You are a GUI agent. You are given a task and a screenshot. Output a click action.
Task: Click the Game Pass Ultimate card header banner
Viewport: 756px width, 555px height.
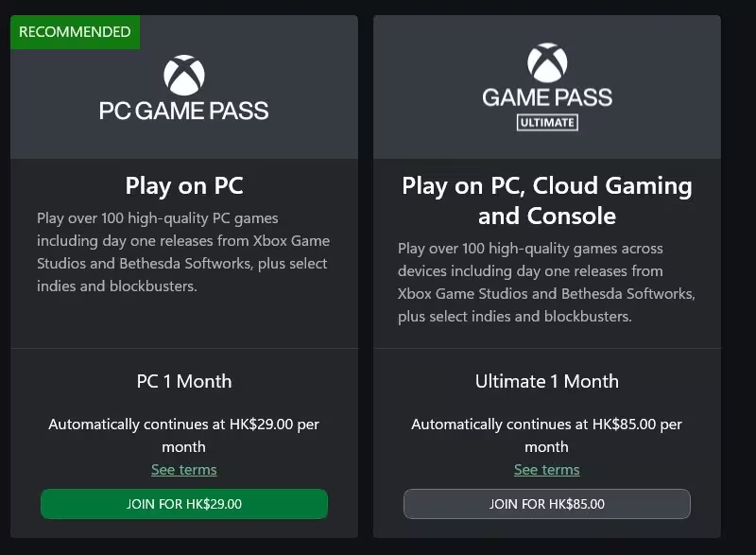tap(547, 87)
